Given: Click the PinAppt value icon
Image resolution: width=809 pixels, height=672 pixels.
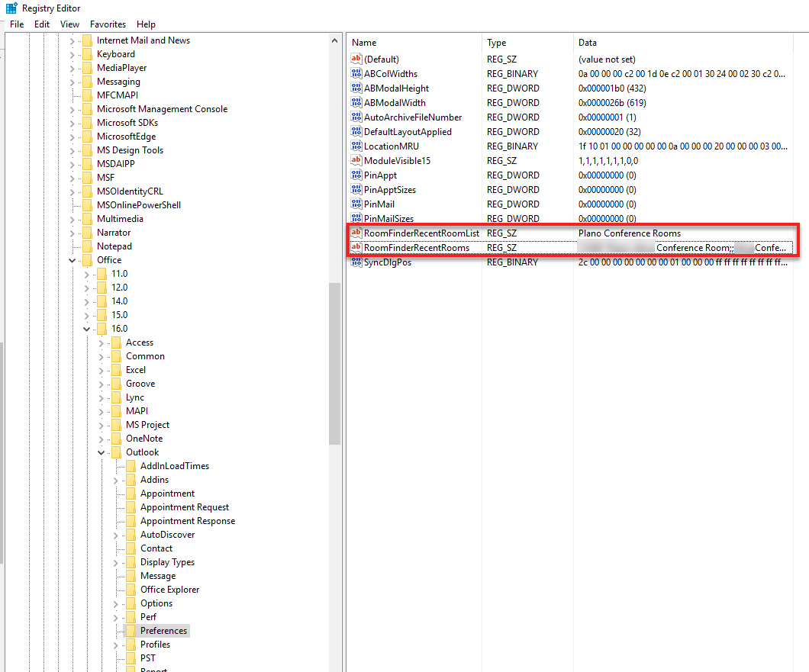Looking at the screenshot, I should (x=356, y=175).
